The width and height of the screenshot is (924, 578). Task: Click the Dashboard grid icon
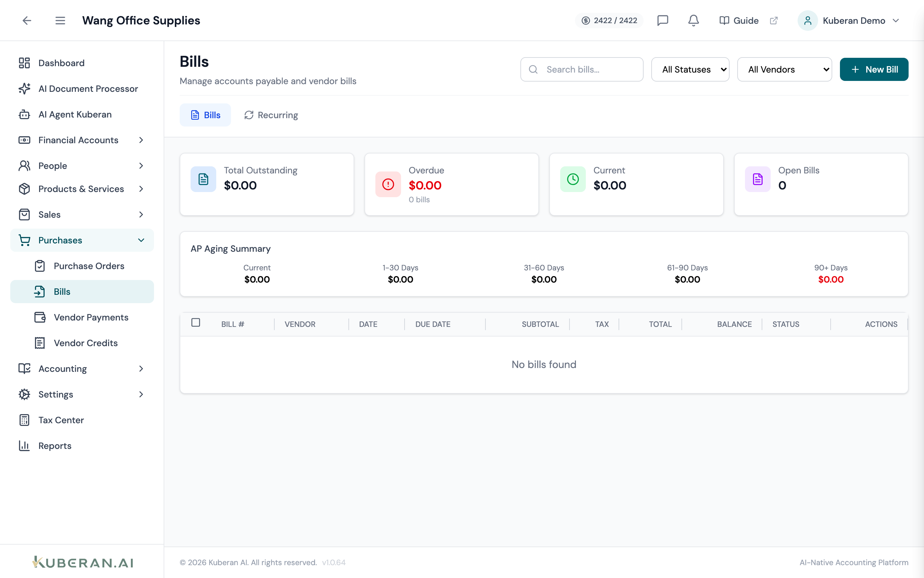click(24, 63)
